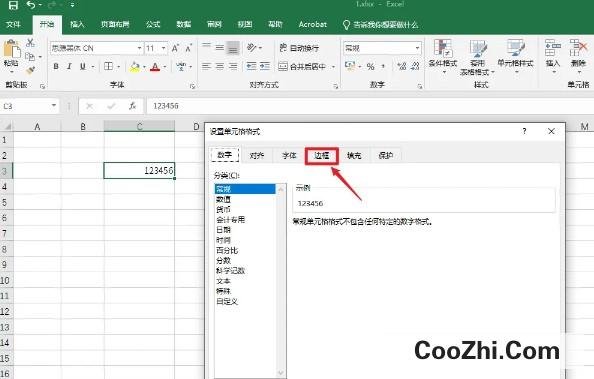Increase font size with large A
This screenshot has width=594, height=379.
point(175,48)
